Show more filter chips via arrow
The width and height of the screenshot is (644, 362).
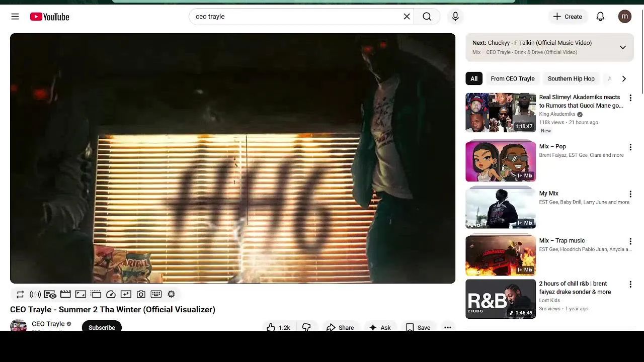tap(624, 78)
